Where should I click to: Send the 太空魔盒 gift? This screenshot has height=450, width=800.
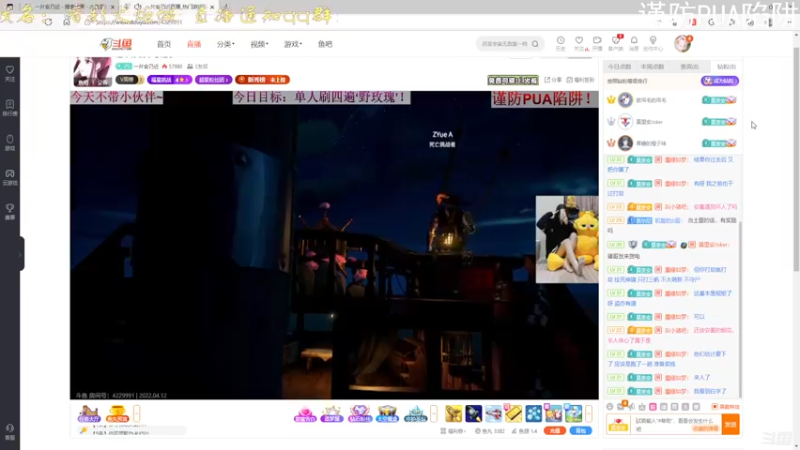[387, 414]
